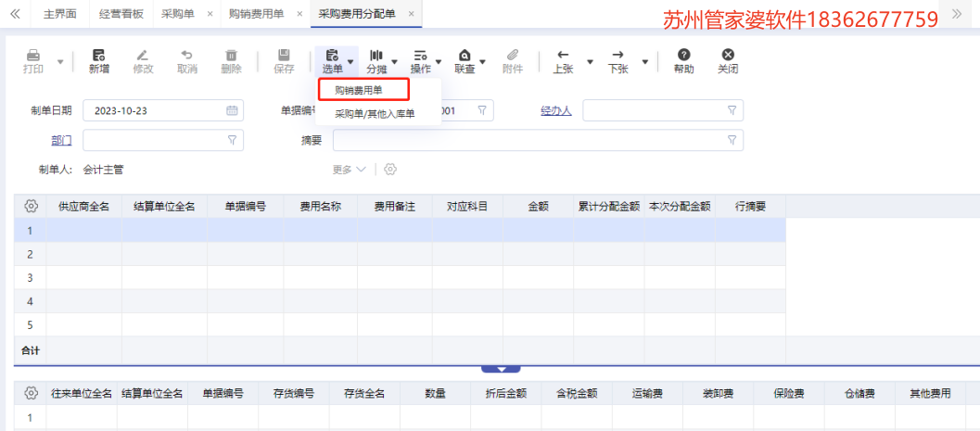Open the 帮助 help icon
The image size is (980, 431).
(x=683, y=56)
